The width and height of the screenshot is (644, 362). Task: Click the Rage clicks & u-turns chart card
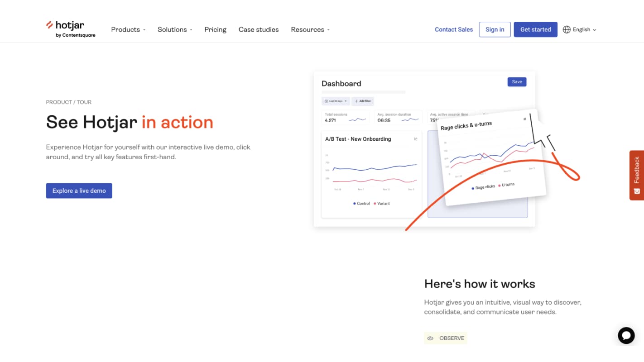click(x=491, y=158)
